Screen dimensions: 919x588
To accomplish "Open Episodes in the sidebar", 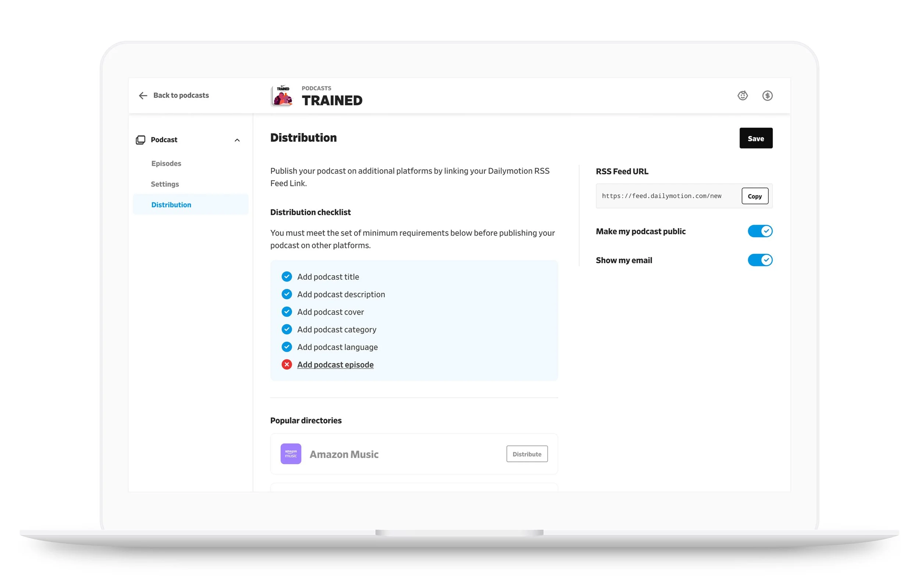I will pyautogui.click(x=166, y=164).
